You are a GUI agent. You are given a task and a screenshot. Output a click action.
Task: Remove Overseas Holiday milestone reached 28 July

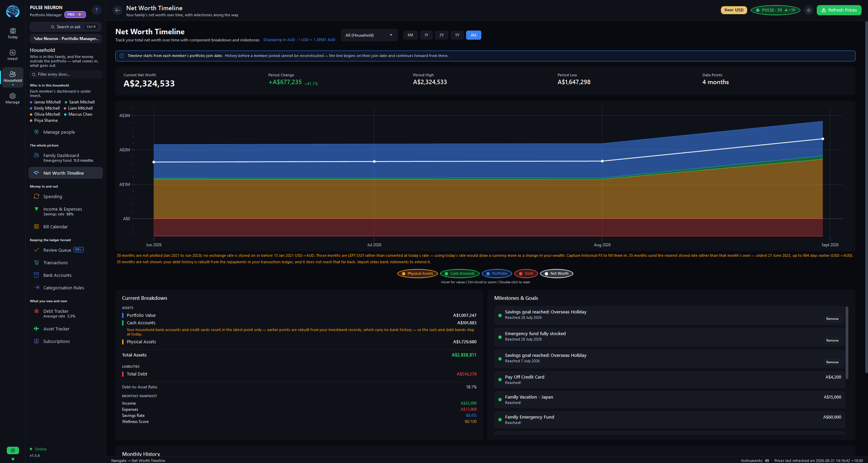point(832,319)
